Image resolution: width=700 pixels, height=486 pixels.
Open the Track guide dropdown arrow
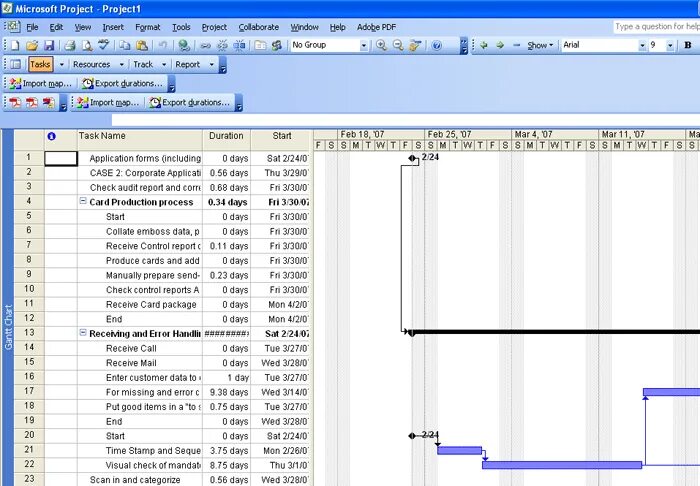[164, 65]
